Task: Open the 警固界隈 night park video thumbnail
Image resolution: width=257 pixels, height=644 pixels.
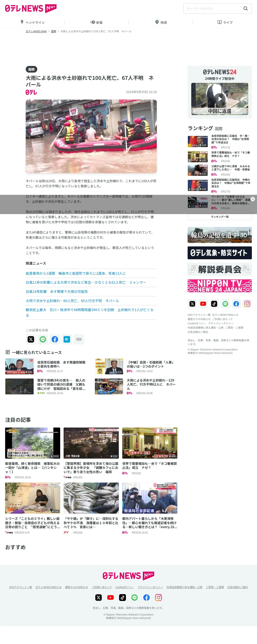Action: [91, 443]
